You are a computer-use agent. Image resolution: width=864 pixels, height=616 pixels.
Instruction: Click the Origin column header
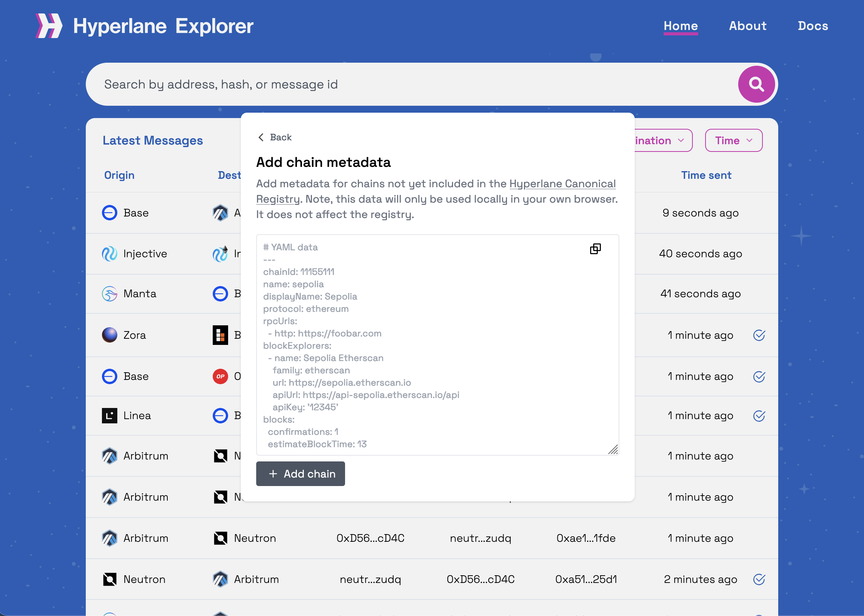click(119, 175)
